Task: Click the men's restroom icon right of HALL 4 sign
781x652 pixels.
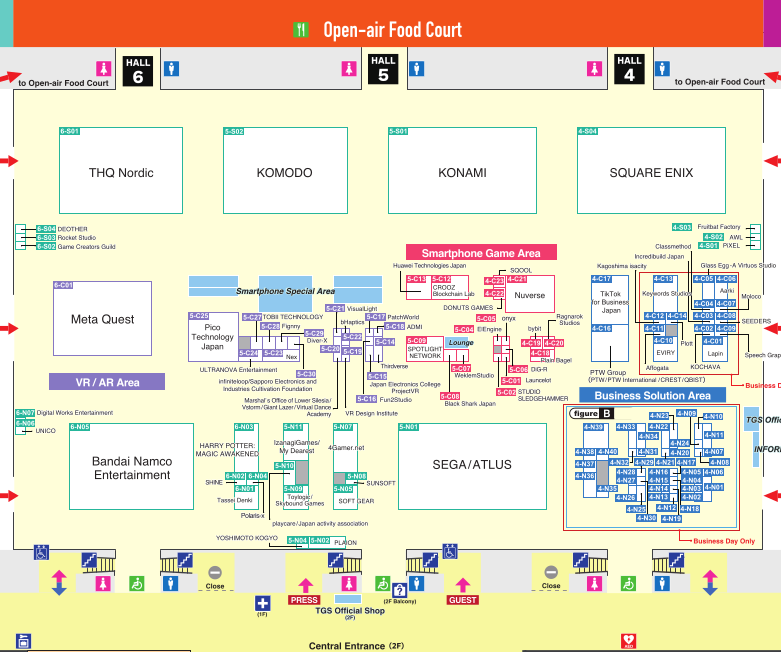Action: point(662,68)
